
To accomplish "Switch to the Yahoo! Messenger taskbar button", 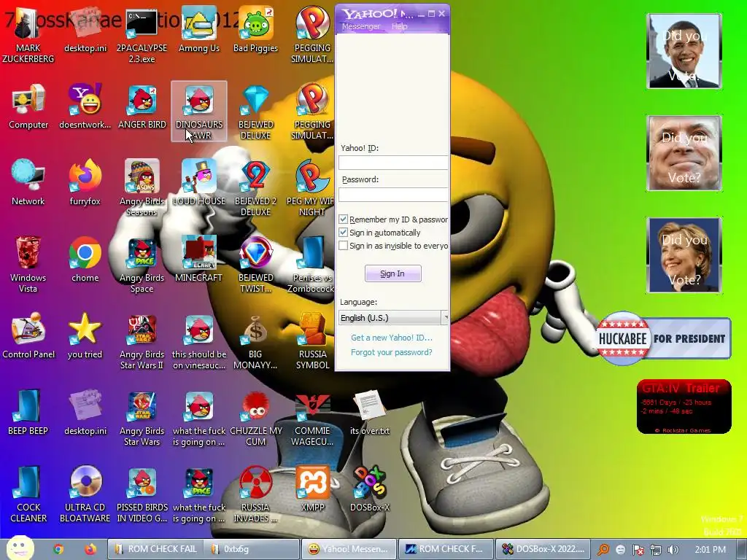I will tap(349, 549).
